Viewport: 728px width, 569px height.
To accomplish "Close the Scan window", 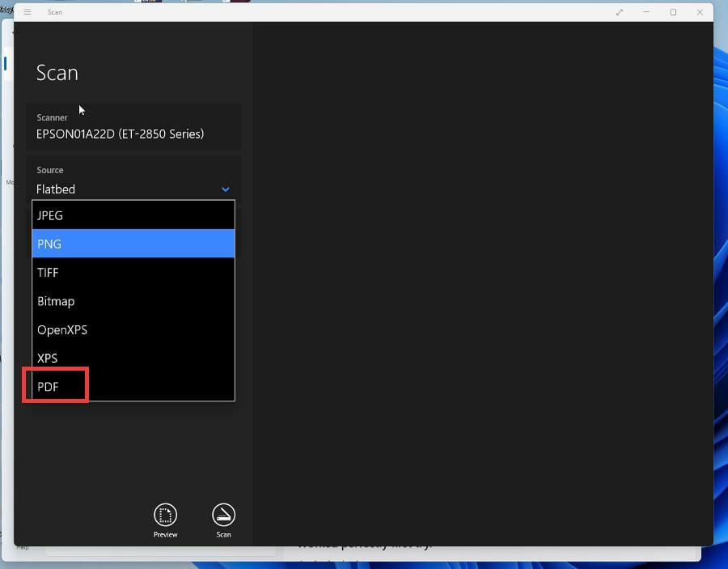I will click(700, 12).
